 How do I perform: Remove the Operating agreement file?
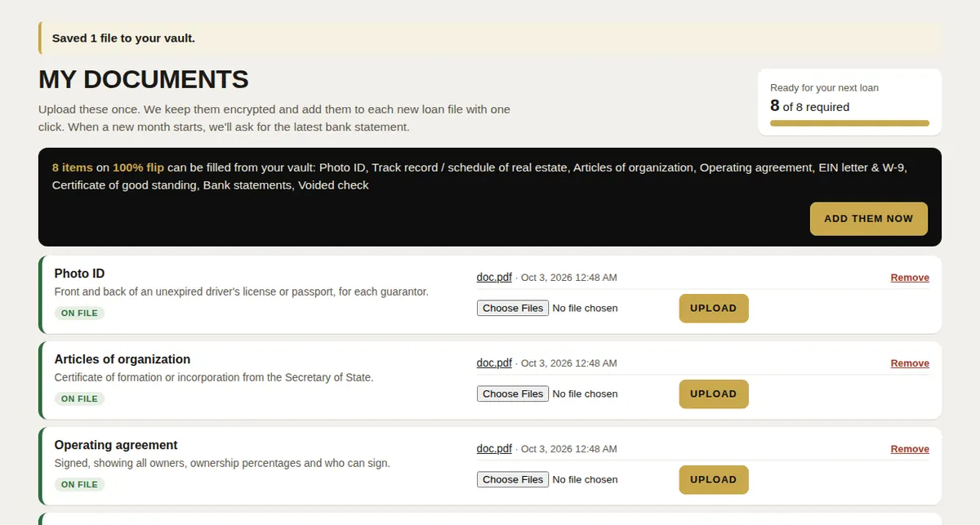coord(910,449)
